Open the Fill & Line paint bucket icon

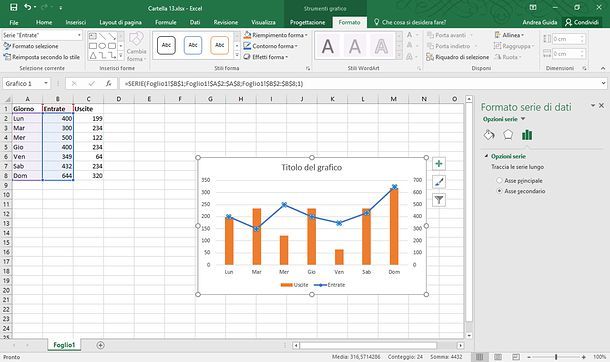489,135
